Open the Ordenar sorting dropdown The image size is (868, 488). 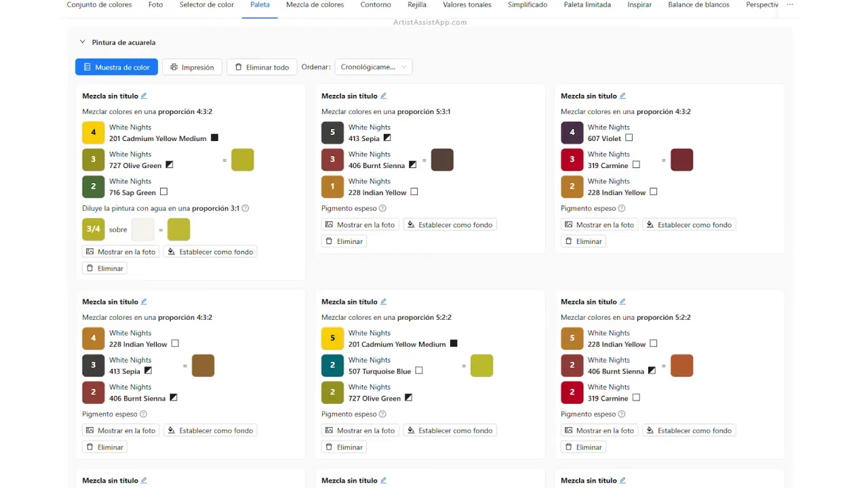[x=374, y=67]
